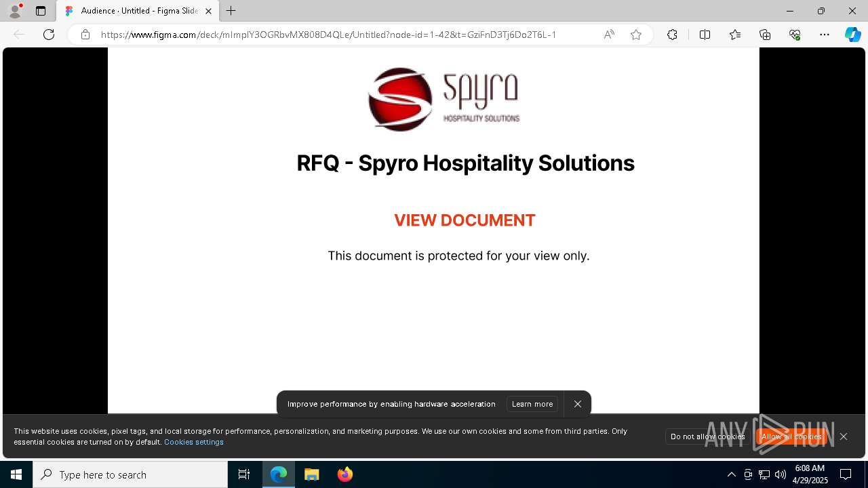Image resolution: width=868 pixels, height=488 pixels.
Task: Click the RFQ - Spyro Hospitality Solutions heading
Action: [465, 163]
